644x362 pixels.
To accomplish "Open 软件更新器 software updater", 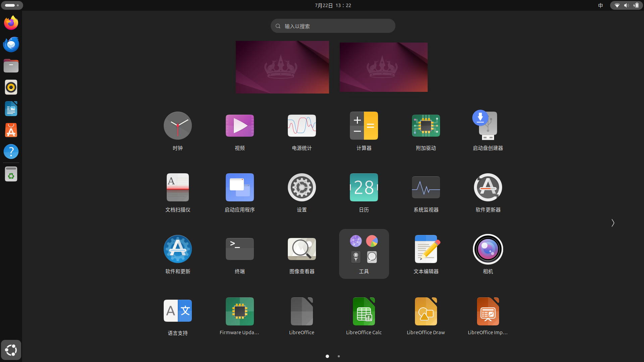I will (488, 188).
